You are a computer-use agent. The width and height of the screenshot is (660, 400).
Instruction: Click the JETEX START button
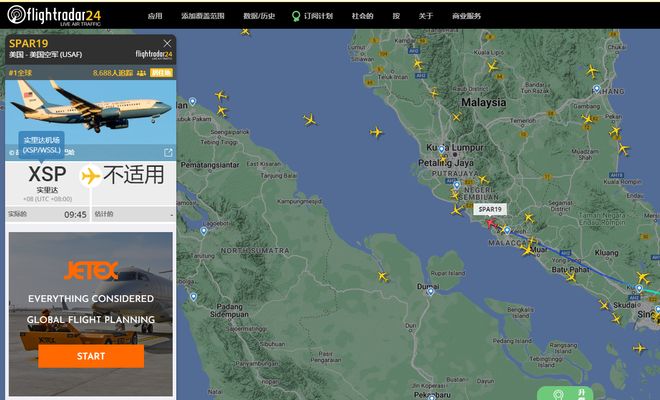click(91, 356)
